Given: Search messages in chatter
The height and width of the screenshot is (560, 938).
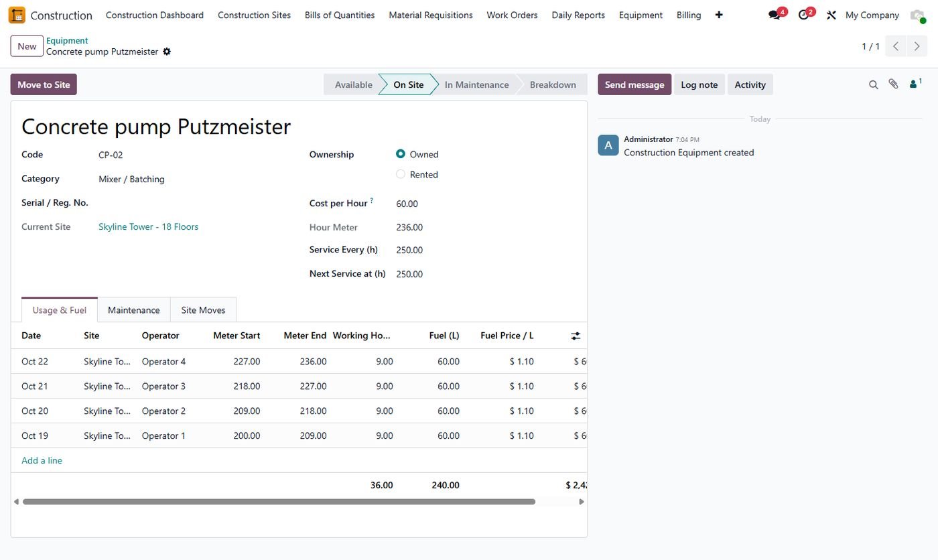Looking at the screenshot, I should click(x=874, y=84).
